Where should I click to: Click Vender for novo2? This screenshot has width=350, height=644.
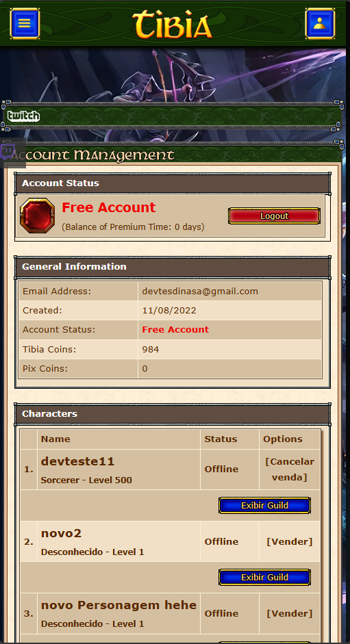click(x=290, y=541)
